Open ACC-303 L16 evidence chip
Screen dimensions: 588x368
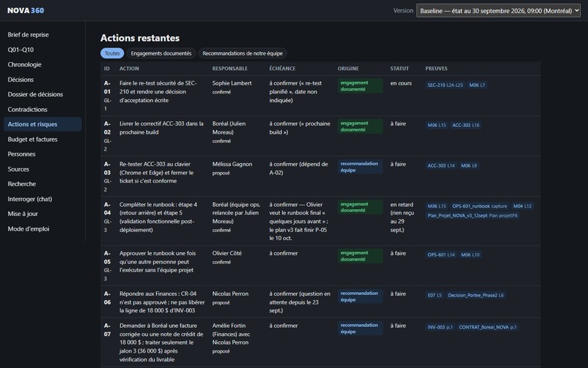(465, 126)
